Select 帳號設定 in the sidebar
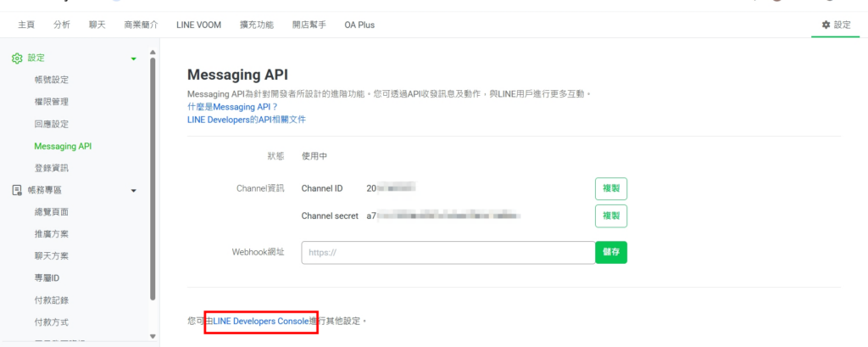 click(52, 80)
